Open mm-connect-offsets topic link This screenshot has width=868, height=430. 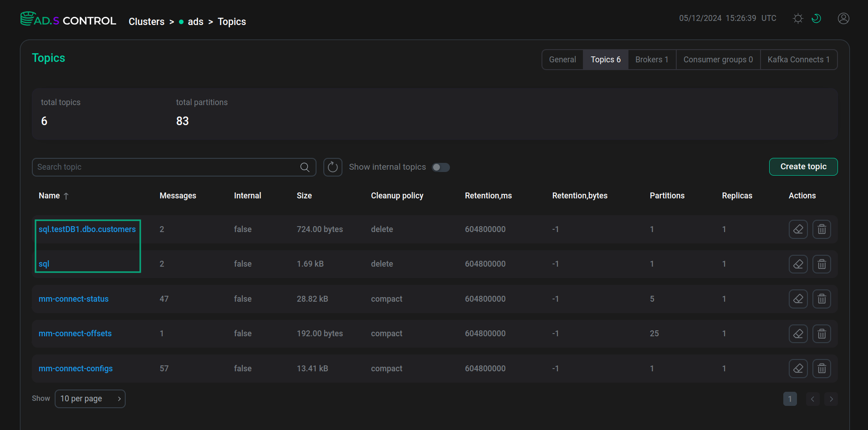click(x=75, y=334)
